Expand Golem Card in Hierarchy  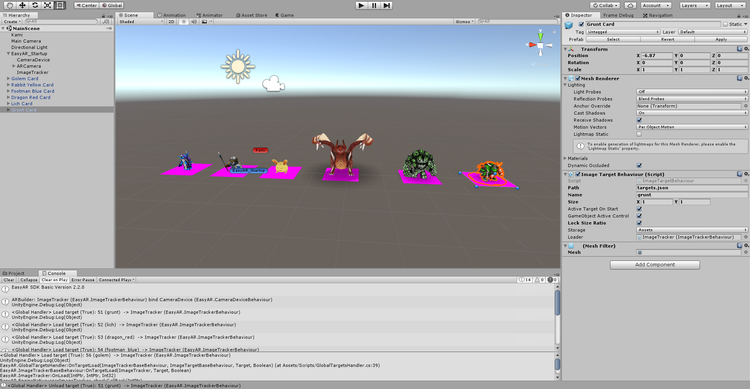tap(8, 78)
